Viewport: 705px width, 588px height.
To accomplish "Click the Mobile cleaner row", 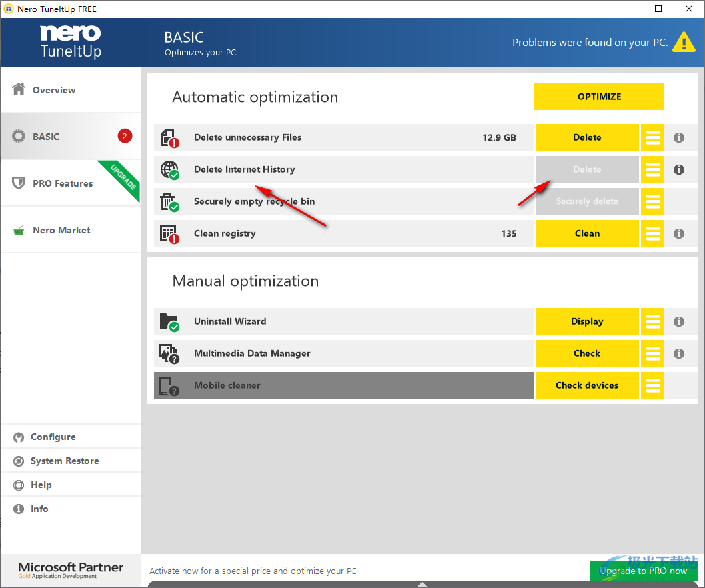I will coord(344,385).
